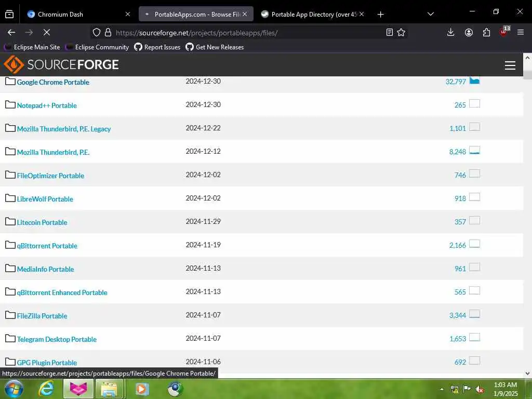Image resolution: width=532 pixels, height=399 pixels.
Task: Open Mozilla Thunderbird, P.E. Legacy folder
Action: point(64,129)
